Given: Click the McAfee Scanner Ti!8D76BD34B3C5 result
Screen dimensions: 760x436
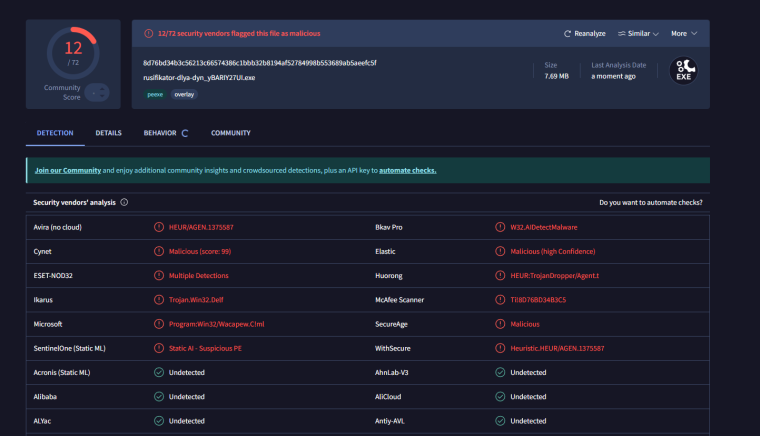Looking at the screenshot, I should (538, 300).
